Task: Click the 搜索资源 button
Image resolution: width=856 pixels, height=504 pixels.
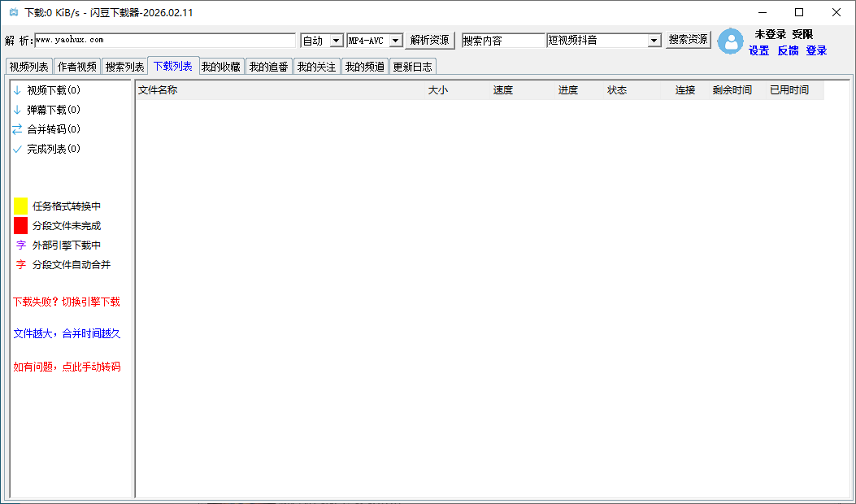Action: tap(688, 40)
